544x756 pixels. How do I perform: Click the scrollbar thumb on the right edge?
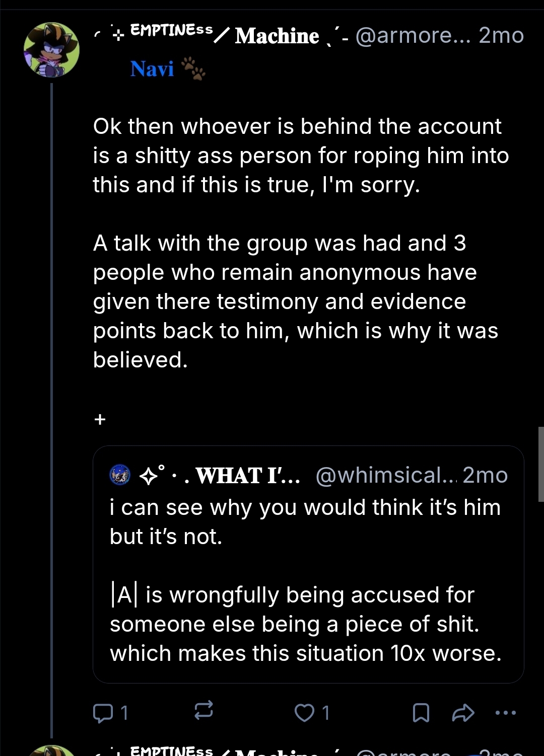point(541,464)
